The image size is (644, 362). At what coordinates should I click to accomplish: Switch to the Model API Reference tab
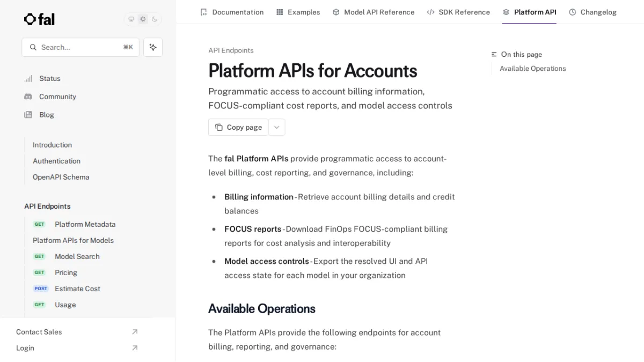click(374, 12)
